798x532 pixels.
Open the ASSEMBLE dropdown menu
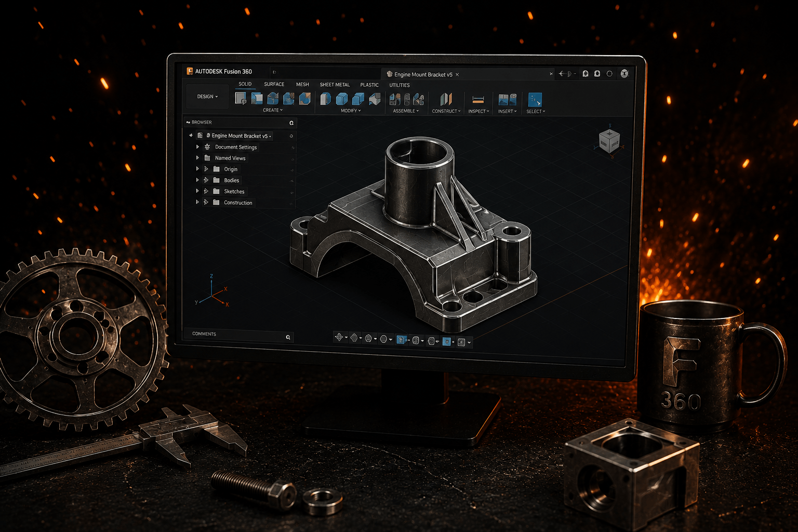click(406, 111)
